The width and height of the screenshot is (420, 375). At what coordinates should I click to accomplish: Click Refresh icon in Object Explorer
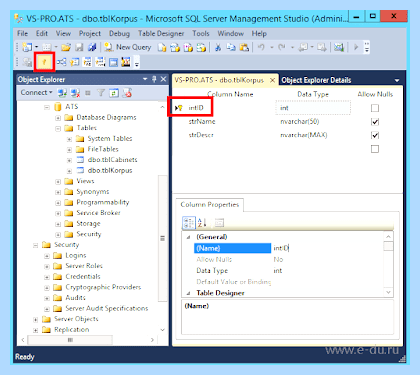(x=114, y=93)
